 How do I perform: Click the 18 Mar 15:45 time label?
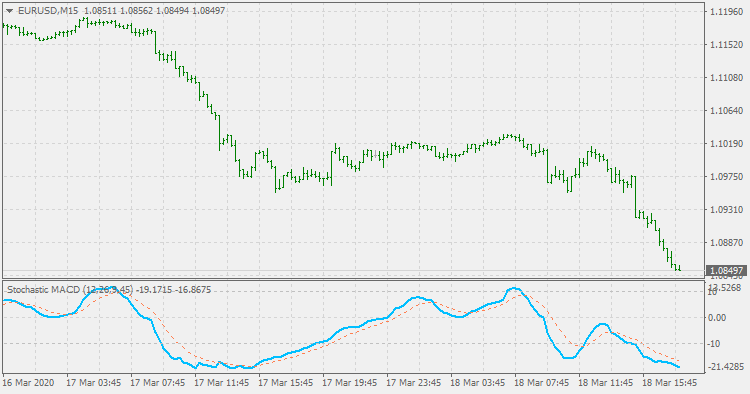(670, 383)
